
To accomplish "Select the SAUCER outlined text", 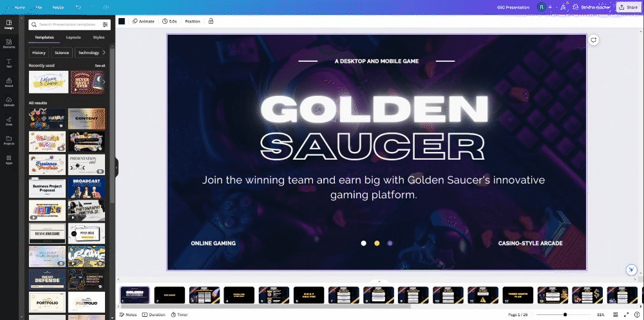I will click(x=373, y=147).
